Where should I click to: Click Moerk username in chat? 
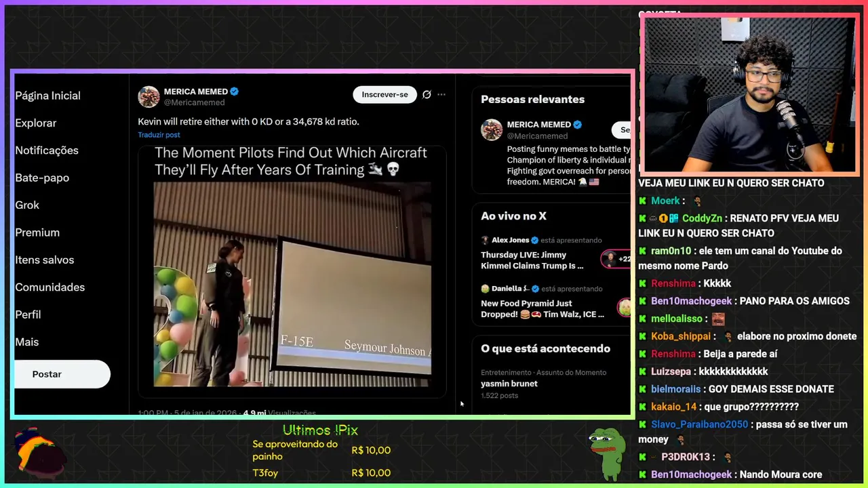pyautogui.click(x=665, y=201)
